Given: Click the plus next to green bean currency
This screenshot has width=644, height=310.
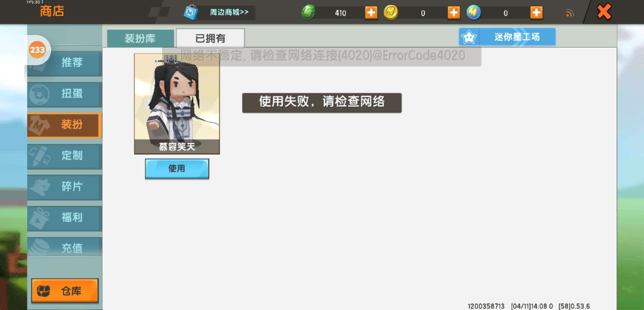Looking at the screenshot, I should (371, 13).
